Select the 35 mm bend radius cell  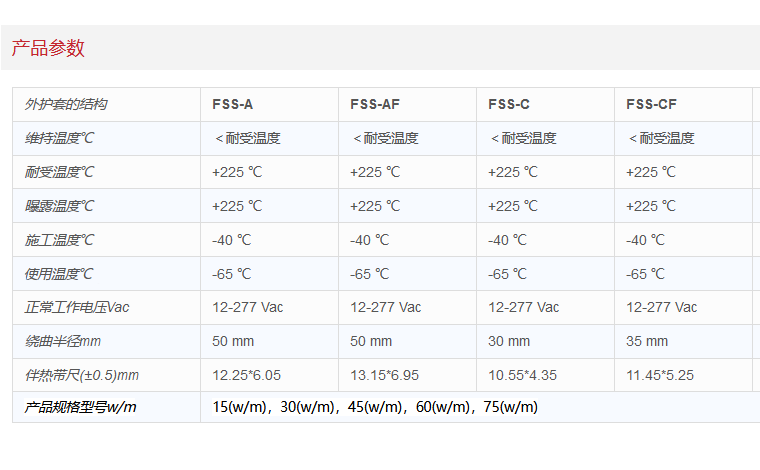(647, 341)
